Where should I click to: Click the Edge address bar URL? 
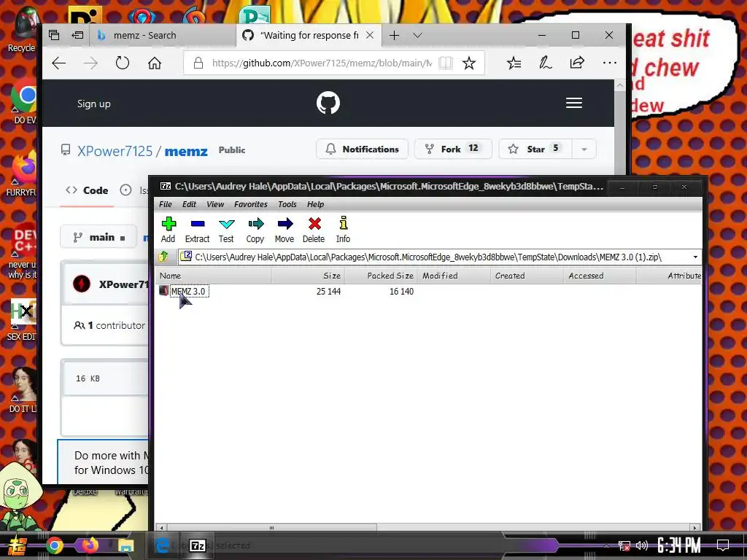pos(322,63)
